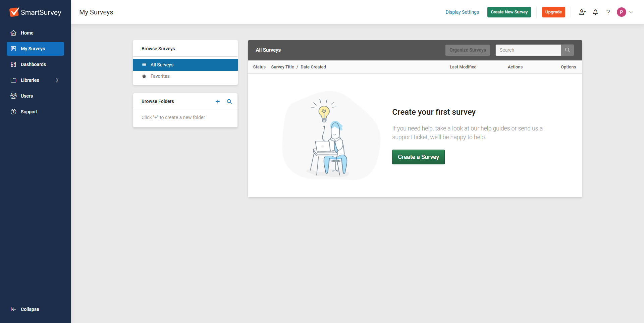The height and width of the screenshot is (323, 644).
Task: Select All Surveys in Browse Surveys
Action: [162, 65]
